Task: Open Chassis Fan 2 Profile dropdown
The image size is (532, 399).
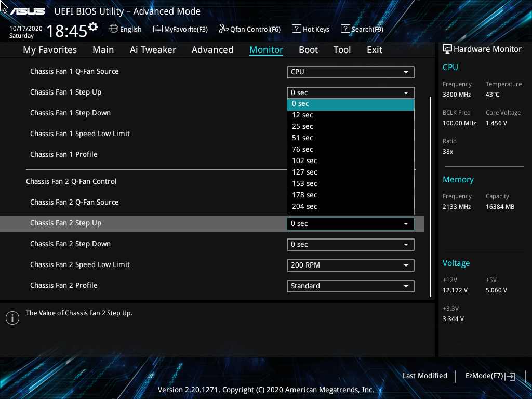Action: [x=351, y=286]
